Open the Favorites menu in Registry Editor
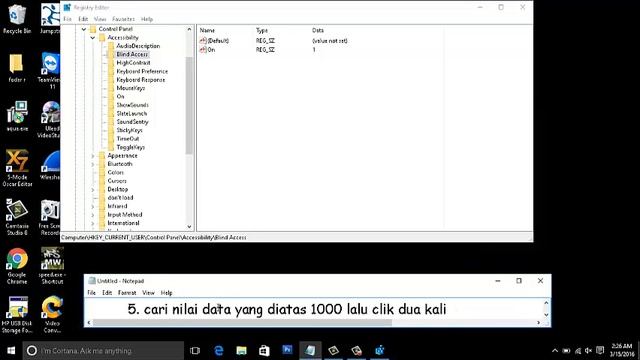Image resolution: width=640 pixels, height=360 pixels. 123,19
